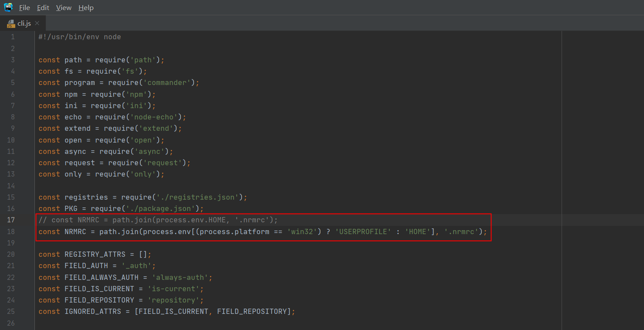Open the File menu
644x330 pixels.
click(x=24, y=8)
